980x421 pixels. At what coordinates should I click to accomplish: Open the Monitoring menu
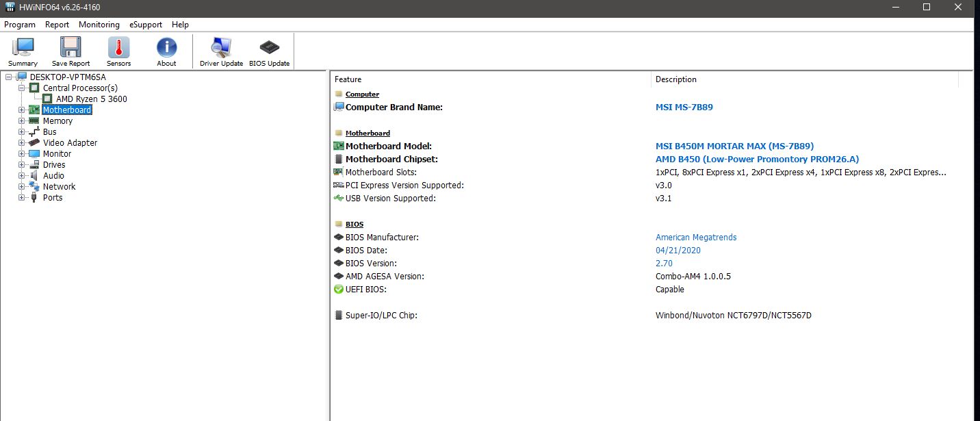point(99,24)
